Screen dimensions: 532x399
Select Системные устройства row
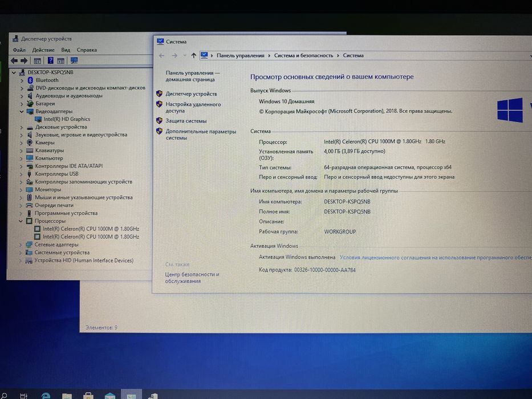click(62, 253)
